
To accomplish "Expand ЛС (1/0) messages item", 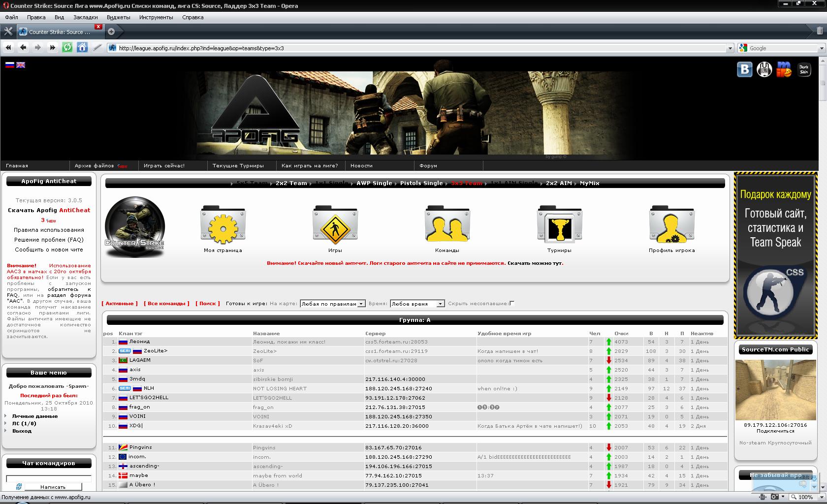I will (x=24, y=423).
